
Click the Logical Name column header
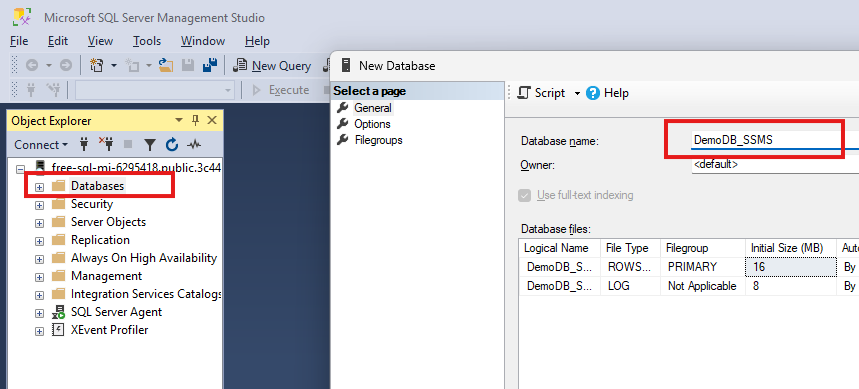pyautogui.click(x=560, y=248)
